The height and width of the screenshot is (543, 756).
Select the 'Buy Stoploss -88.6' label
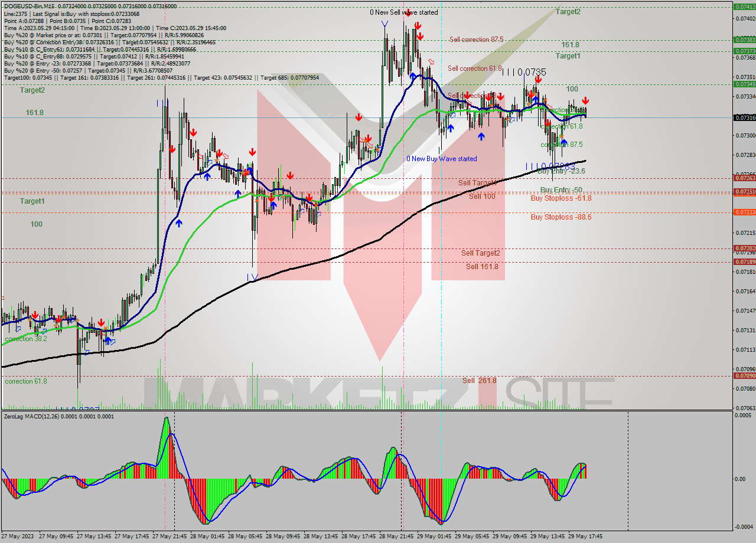click(x=561, y=217)
